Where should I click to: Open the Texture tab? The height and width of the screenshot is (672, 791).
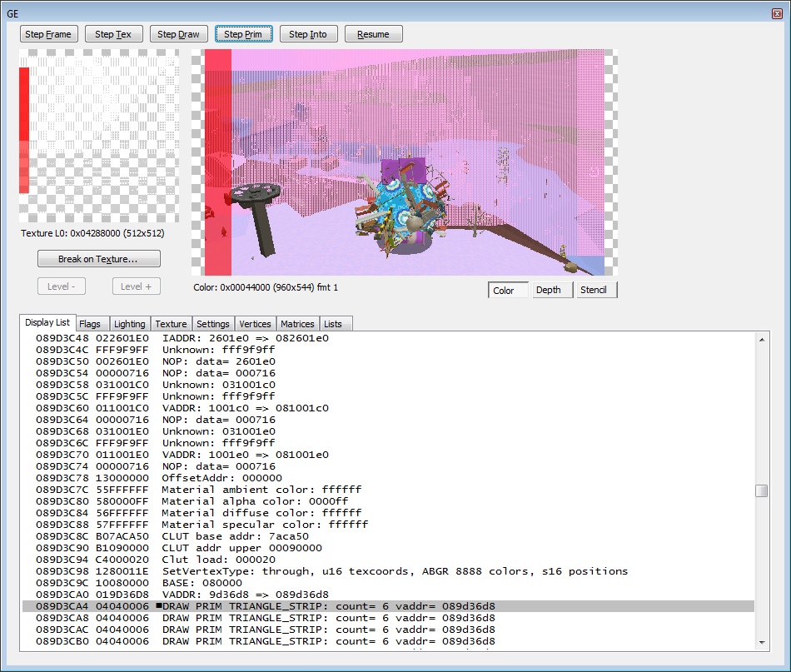pos(171,324)
